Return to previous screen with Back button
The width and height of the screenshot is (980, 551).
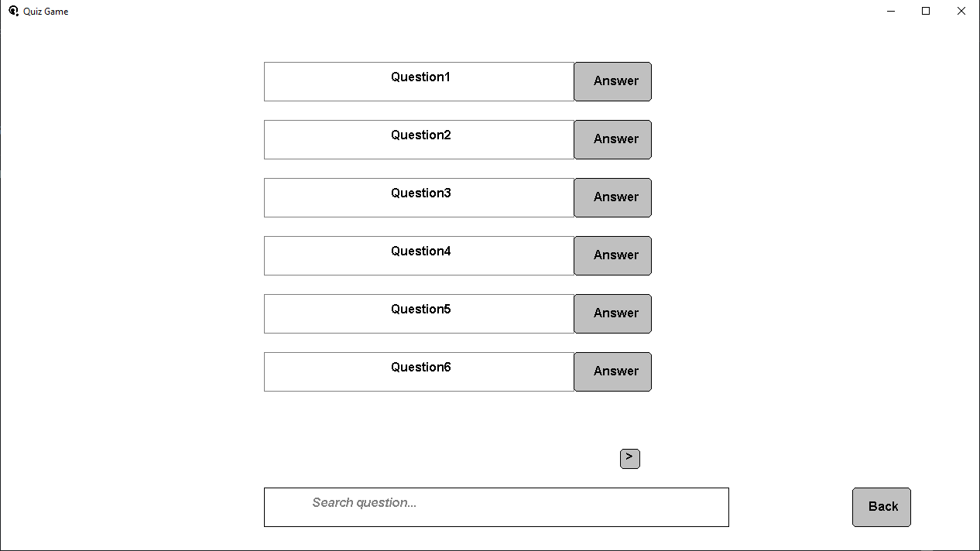pos(881,506)
